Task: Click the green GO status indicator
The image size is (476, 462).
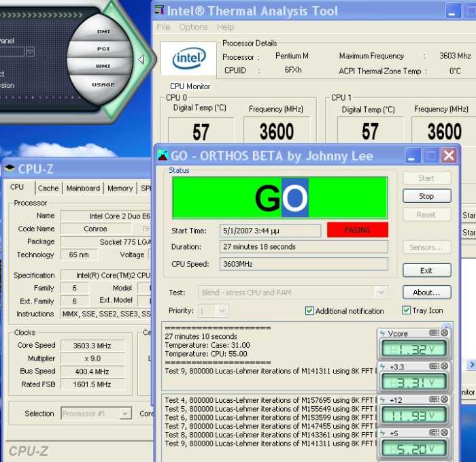Action: point(279,198)
